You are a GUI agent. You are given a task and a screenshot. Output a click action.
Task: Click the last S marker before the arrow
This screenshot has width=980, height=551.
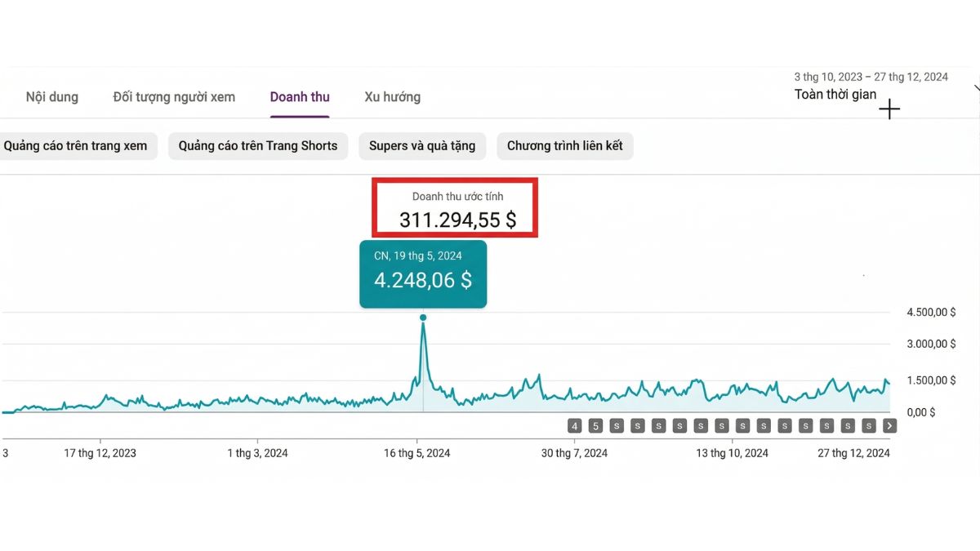click(x=869, y=425)
